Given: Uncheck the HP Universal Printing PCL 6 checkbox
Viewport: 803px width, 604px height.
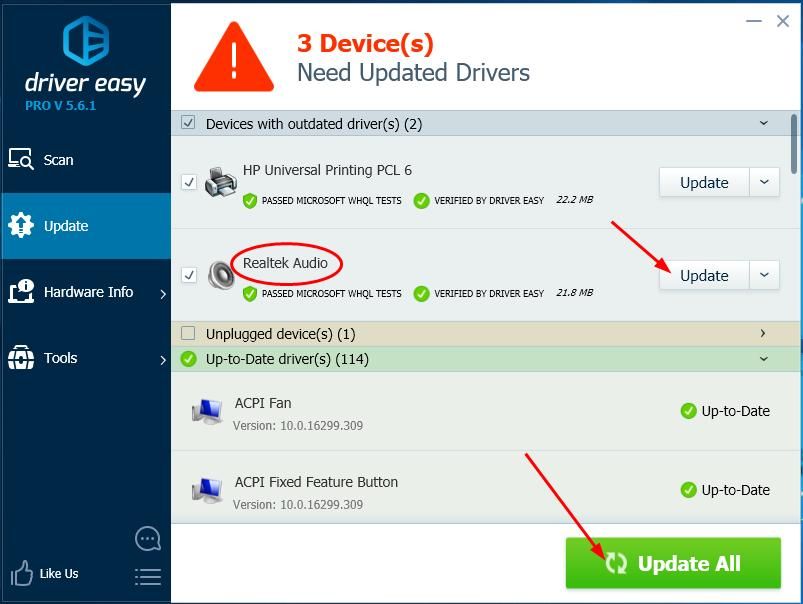Looking at the screenshot, I should [189, 182].
